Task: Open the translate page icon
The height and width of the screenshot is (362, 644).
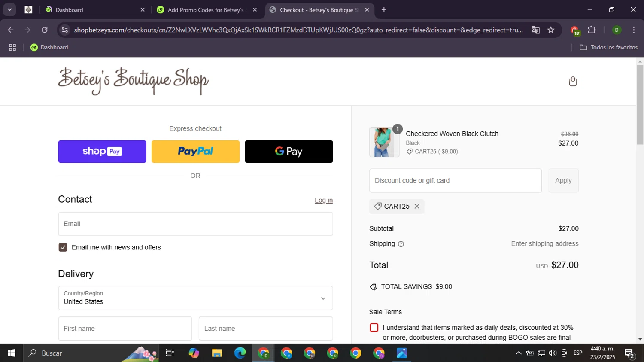Action: (535, 30)
